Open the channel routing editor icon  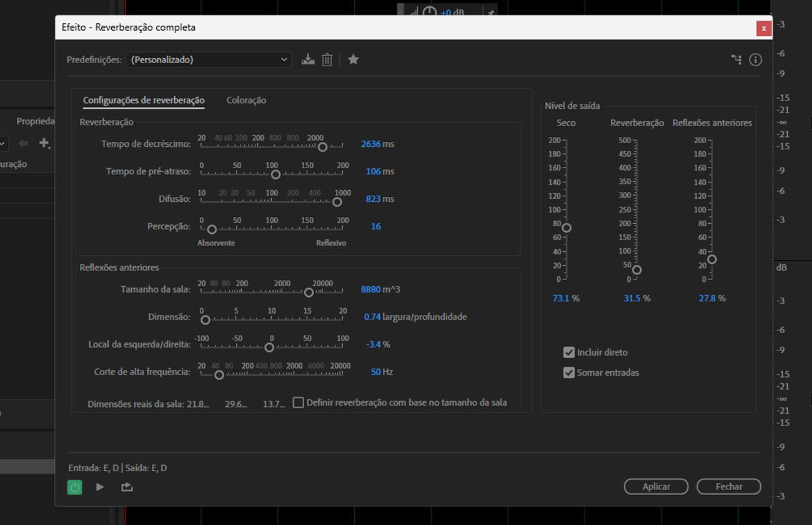[x=736, y=59]
